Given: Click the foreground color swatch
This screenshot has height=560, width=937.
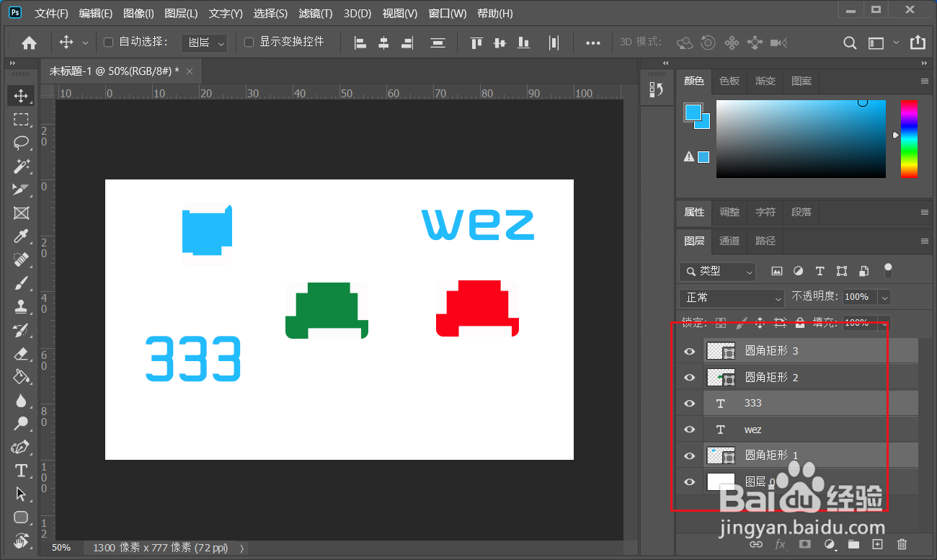Looking at the screenshot, I should (692, 112).
